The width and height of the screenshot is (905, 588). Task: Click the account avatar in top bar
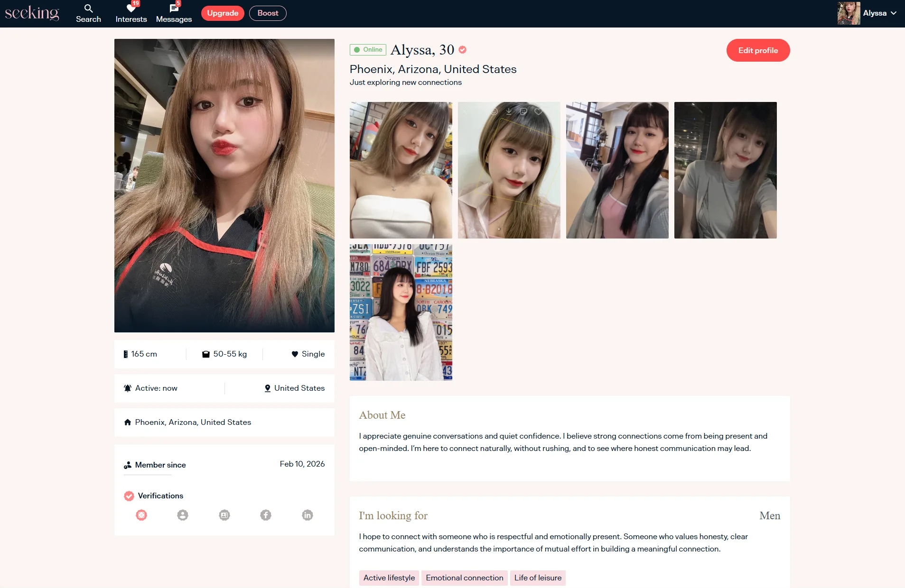click(x=849, y=13)
